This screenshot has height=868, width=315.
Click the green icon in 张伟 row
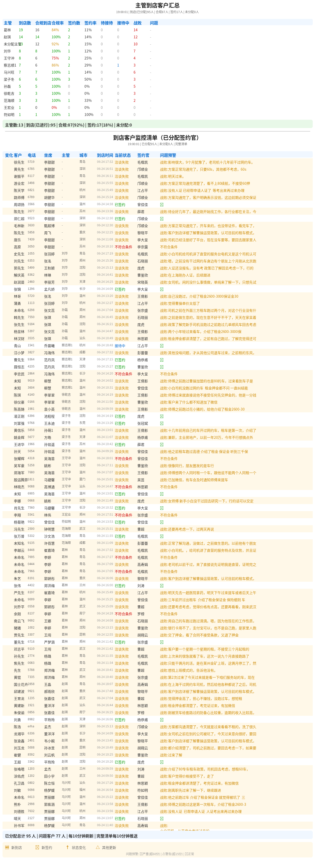pos(162,586)
